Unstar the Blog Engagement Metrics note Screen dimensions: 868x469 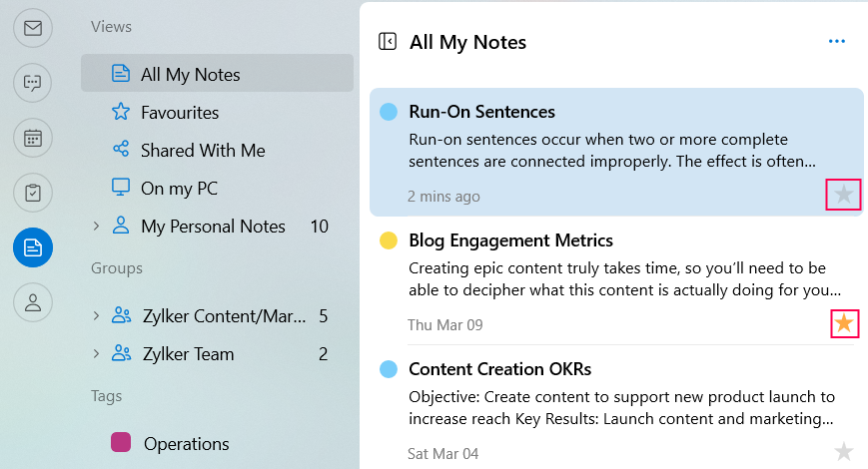pyautogui.click(x=844, y=323)
